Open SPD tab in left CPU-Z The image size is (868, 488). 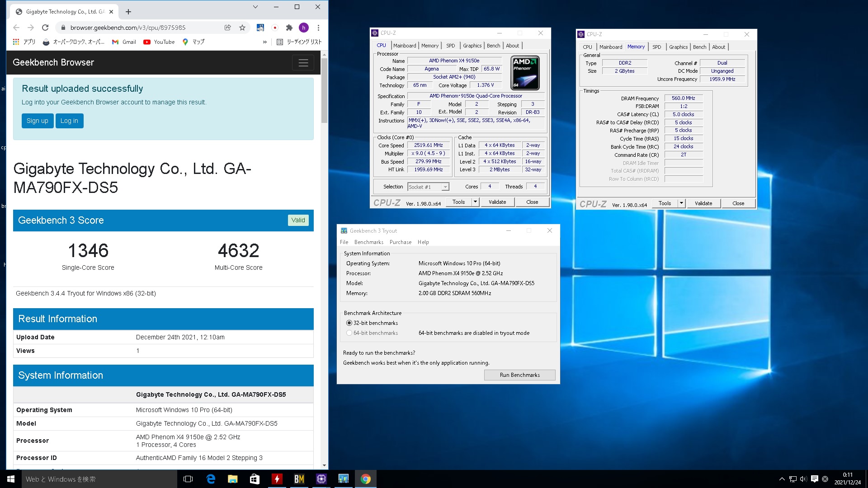click(451, 46)
